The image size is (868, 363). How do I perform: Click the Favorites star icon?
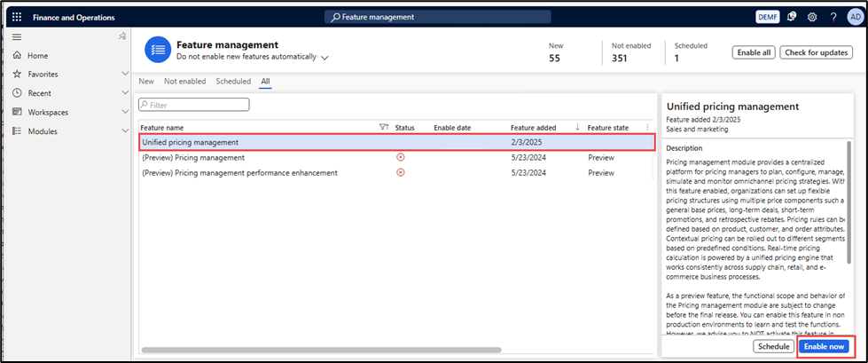coord(17,74)
